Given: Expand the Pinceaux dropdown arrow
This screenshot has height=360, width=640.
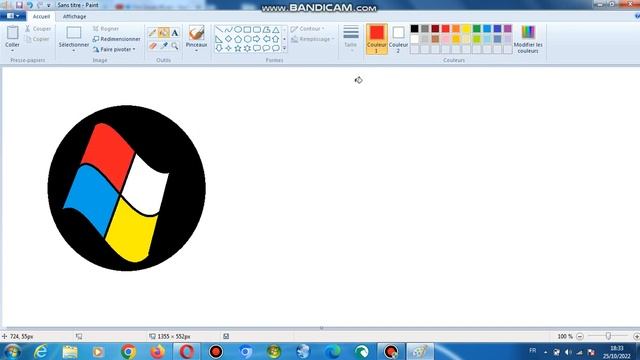Looking at the screenshot, I should click(196, 51).
